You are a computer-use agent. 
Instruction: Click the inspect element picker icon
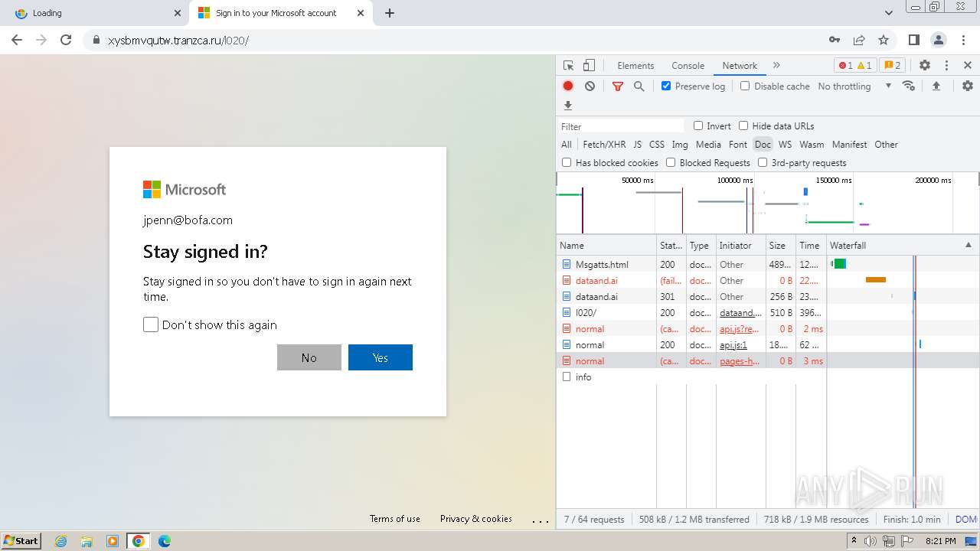pos(568,66)
